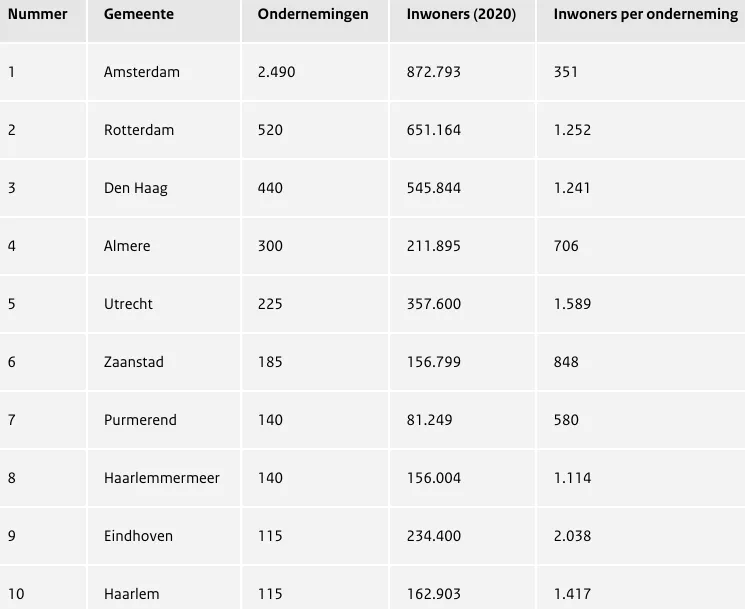
Task: Select the Haarlem row's Gemeente cell
Action: (132, 594)
